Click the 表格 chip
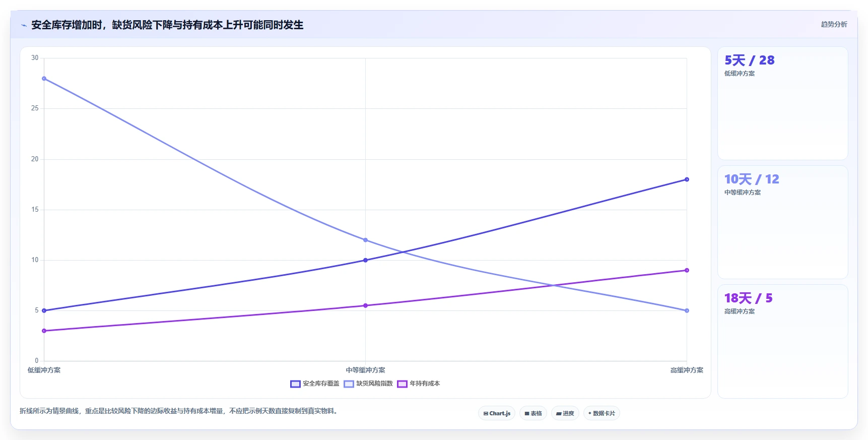This screenshot has width=868, height=440. 533,413
